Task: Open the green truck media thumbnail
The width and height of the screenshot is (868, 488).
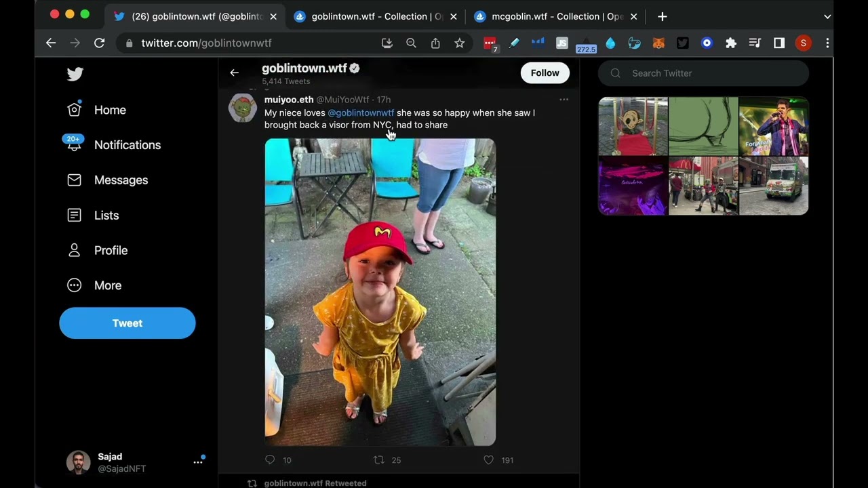Action: pyautogui.click(x=774, y=186)
